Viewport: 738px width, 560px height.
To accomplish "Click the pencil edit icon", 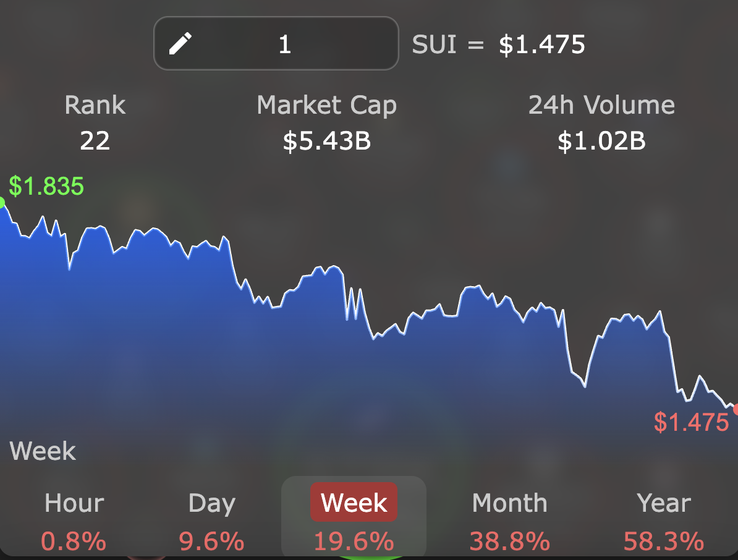I will (x=180, y=44).
